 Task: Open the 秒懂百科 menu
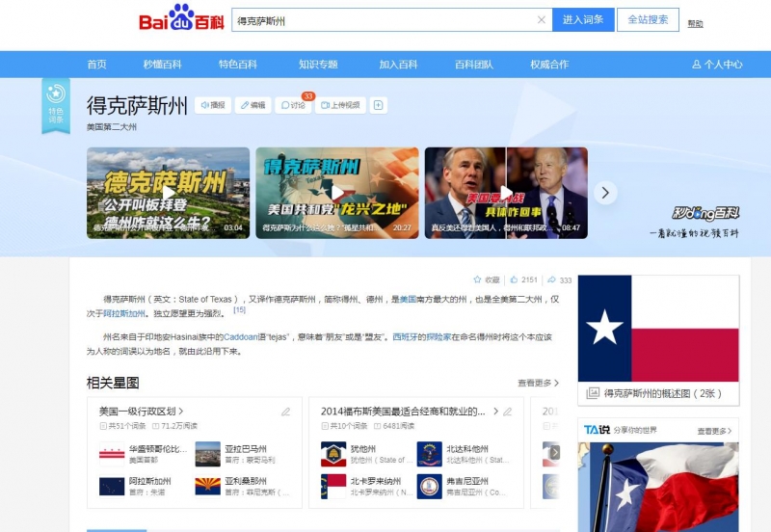(x=162, y=65)
